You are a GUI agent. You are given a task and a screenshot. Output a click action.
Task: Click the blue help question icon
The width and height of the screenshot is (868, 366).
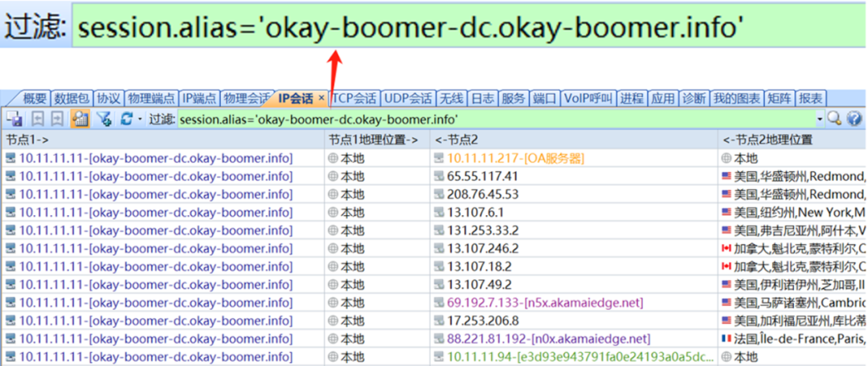click(854, 118)
